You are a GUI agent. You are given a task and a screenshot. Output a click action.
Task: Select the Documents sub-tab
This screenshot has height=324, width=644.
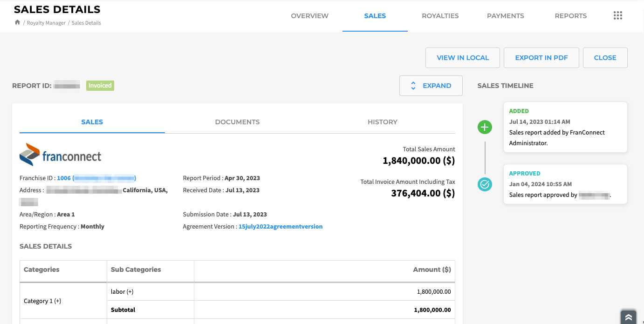point(237,122)
